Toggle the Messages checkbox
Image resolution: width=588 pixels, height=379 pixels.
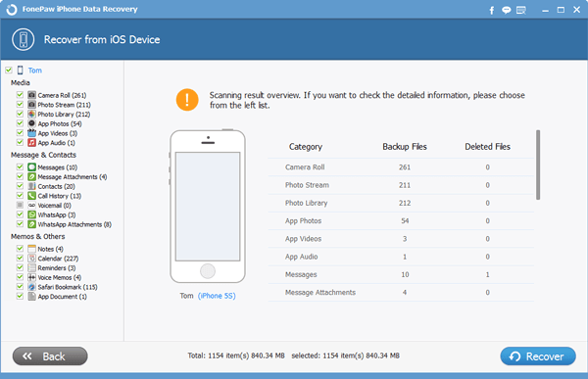20,167
